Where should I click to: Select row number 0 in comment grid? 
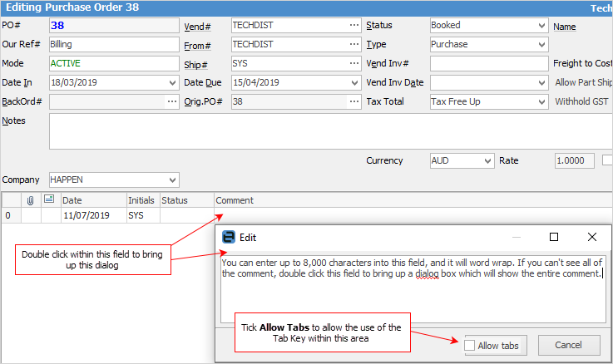pos(11,215)
